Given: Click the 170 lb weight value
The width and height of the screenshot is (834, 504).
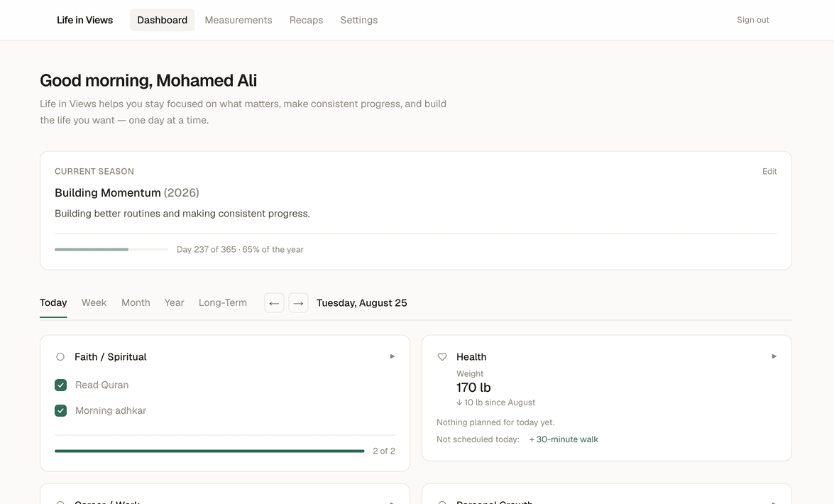Looking at the screenshot, I should point(473,388).
